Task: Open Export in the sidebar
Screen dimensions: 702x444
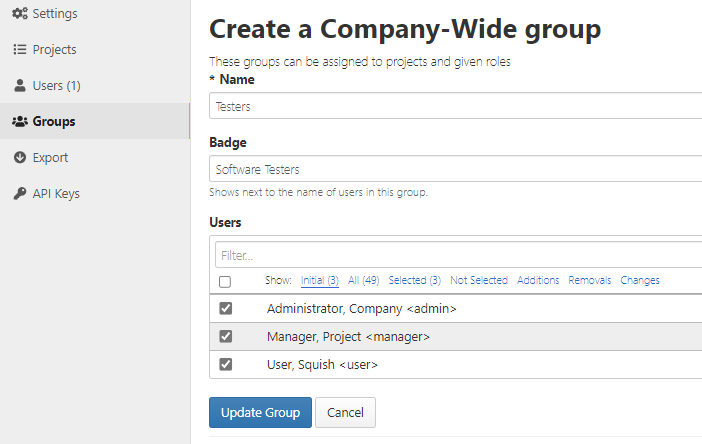Action: [95, 158]
